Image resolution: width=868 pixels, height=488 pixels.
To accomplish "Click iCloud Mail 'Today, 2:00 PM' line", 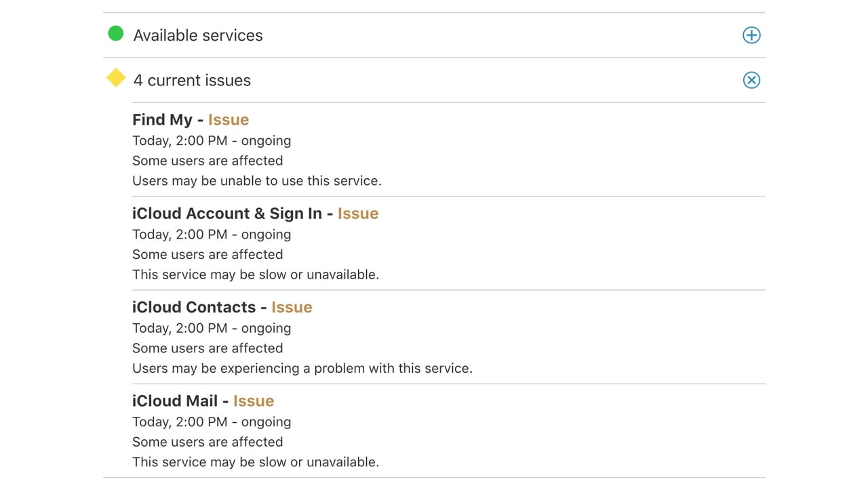I will pyautogui.click(x=212, y=422).
